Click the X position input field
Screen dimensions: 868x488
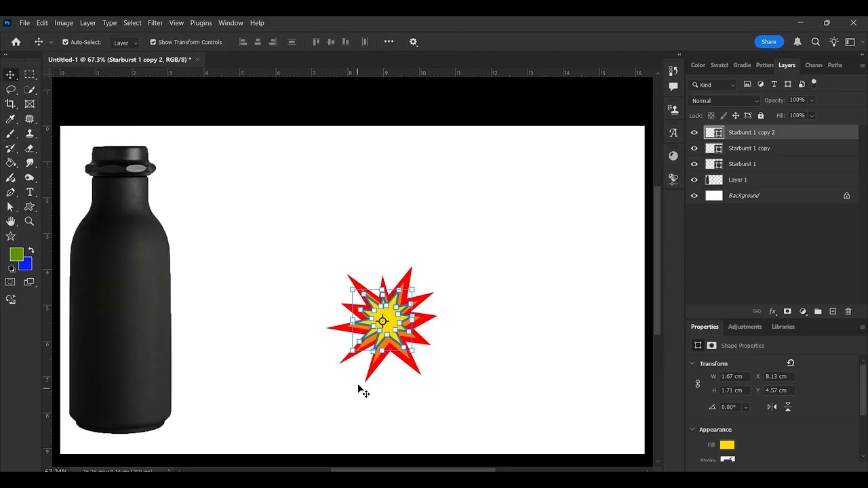778,377
